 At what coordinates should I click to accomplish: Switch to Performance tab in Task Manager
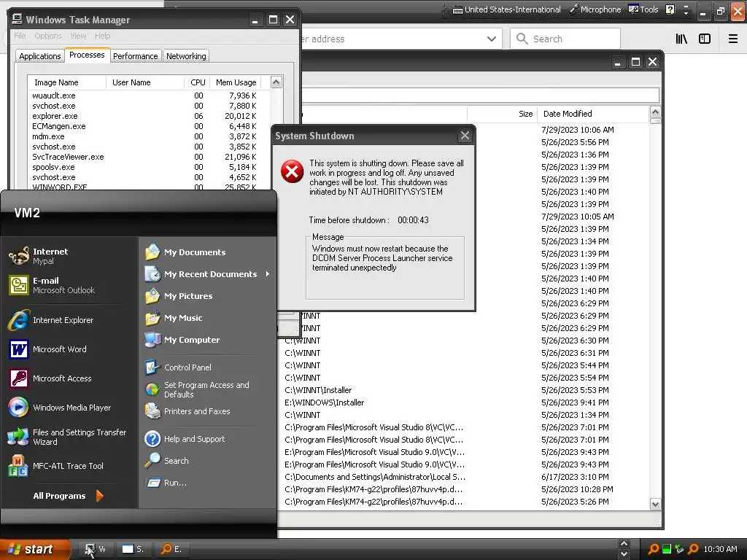135,56
